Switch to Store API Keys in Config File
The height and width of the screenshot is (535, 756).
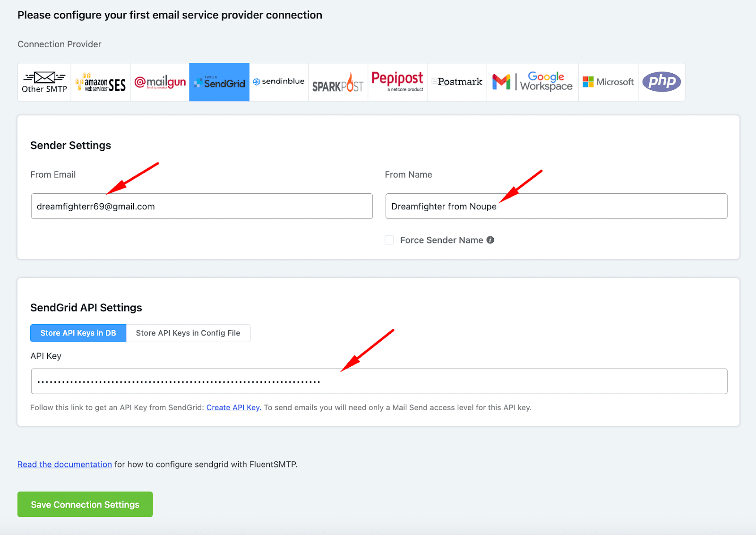[x=188, y=333]
